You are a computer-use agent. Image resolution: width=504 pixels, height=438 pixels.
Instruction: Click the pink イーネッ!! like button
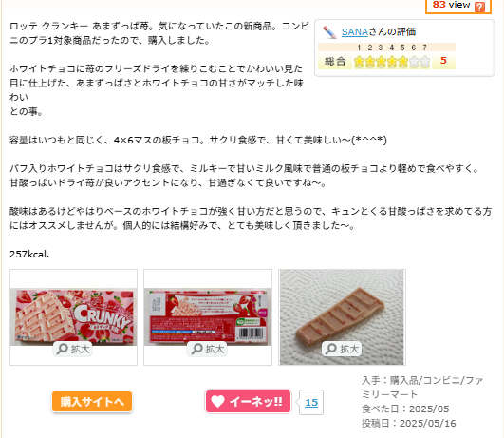pos(248,401)
